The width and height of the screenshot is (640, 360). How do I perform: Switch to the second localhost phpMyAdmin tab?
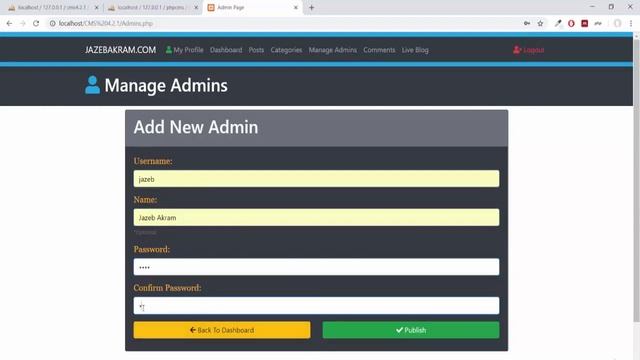[x=152, y=7]
